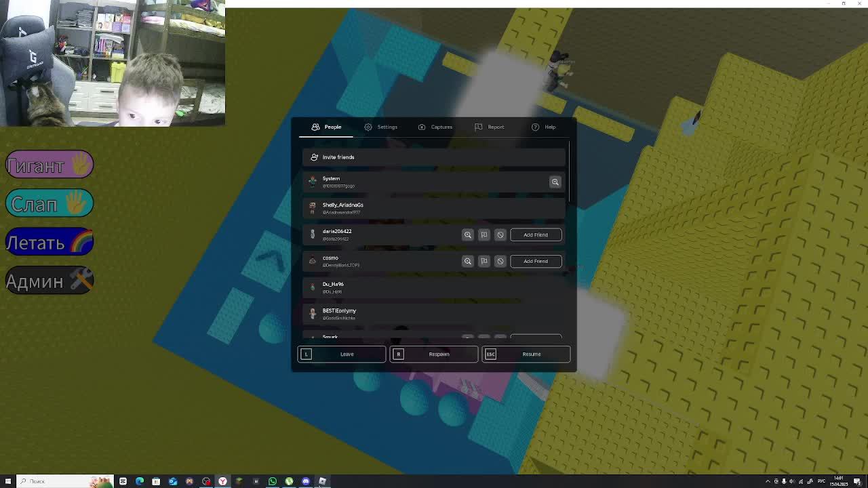Open uTorrent from taskbar

289,481
